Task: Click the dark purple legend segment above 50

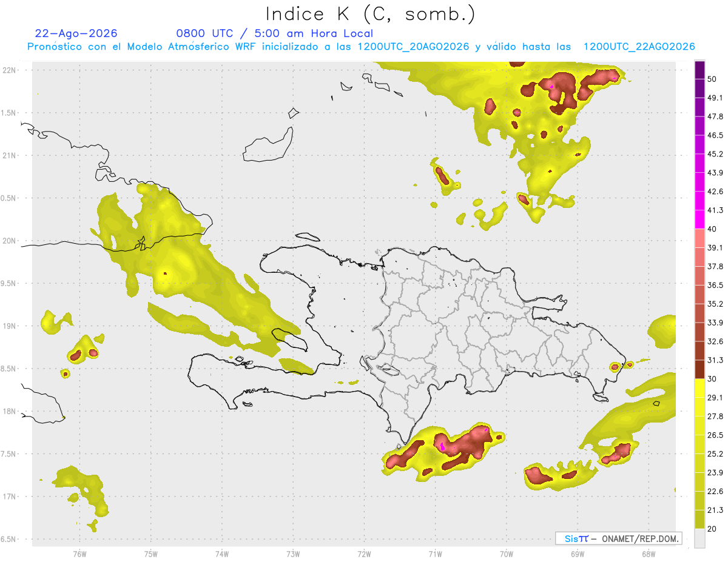Action: point(699,70)
